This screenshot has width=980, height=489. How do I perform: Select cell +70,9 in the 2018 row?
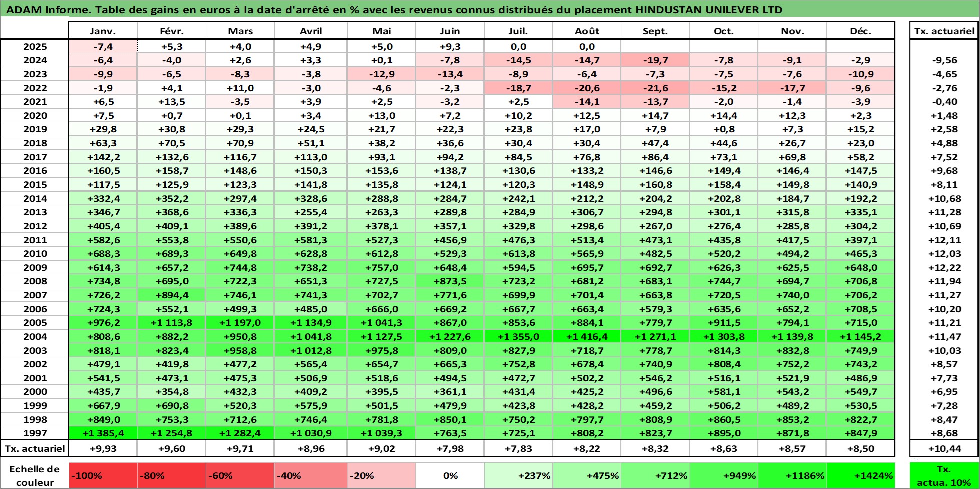pos(240,143)
